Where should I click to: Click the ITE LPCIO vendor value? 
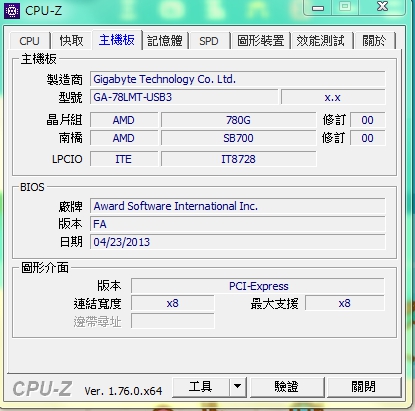(x=124, y=159)
